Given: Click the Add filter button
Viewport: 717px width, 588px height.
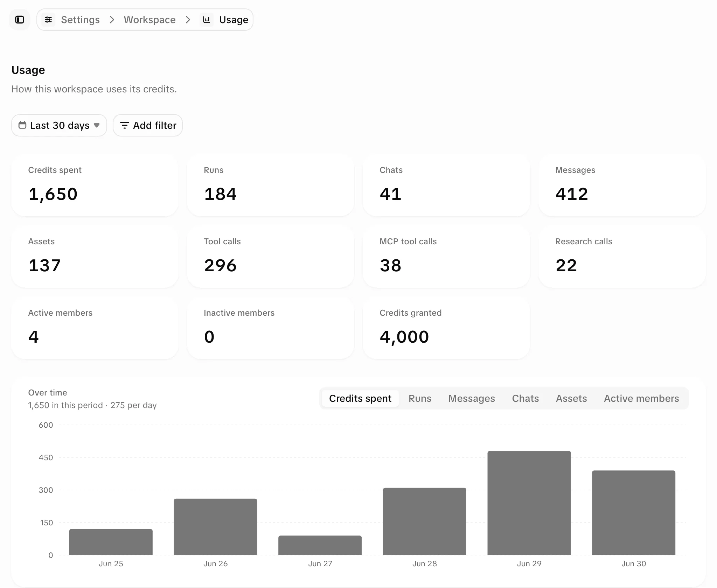Looking at the screenshot, I should (x=148, y=125).
